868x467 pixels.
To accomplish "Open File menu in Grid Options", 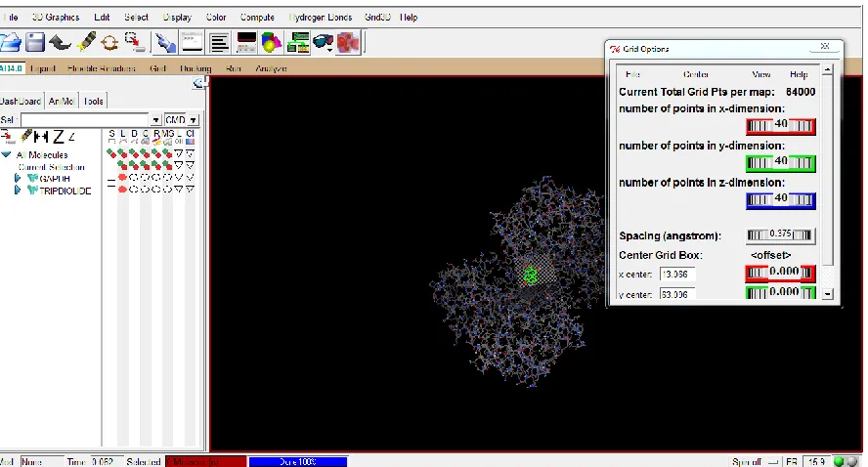I will pyautogui.click(x=632, y=74).
